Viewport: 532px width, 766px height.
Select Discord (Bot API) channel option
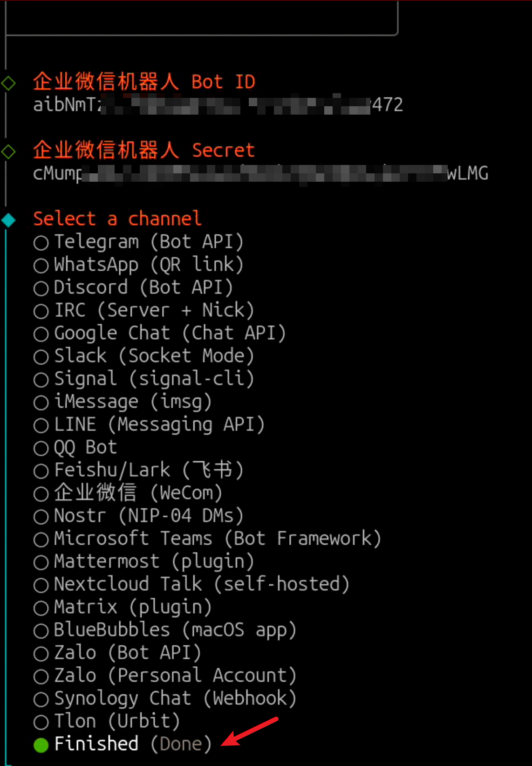coord(41,288)
